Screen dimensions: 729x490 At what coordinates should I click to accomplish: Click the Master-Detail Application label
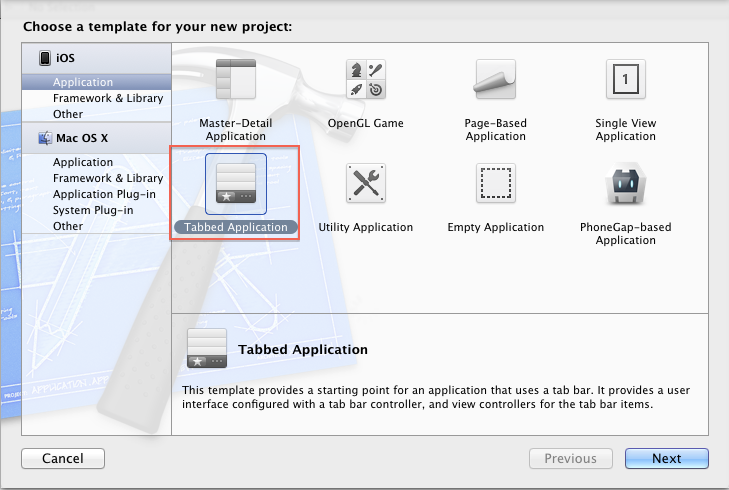pyautogui.click(x=236, y=130)
